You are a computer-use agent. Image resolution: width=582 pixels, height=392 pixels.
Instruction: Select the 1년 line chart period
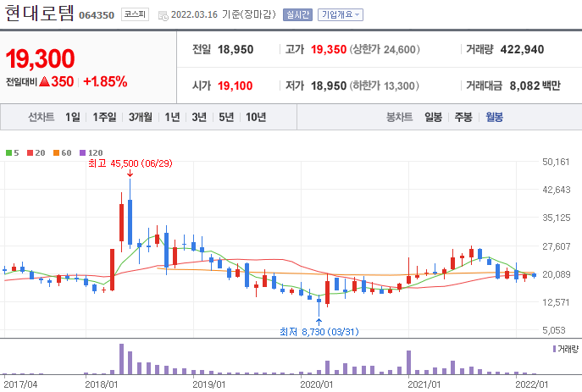172,117
